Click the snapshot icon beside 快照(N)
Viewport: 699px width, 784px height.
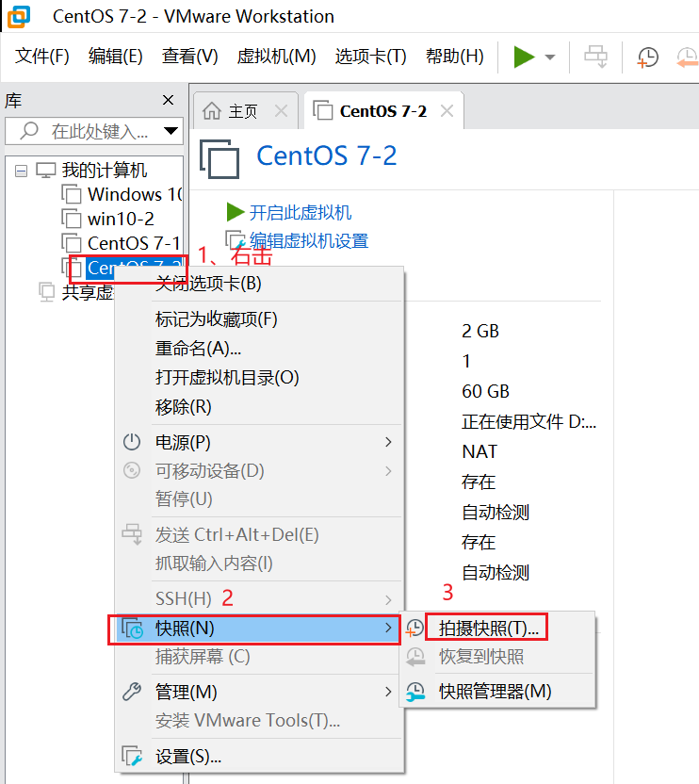point(133,629)
